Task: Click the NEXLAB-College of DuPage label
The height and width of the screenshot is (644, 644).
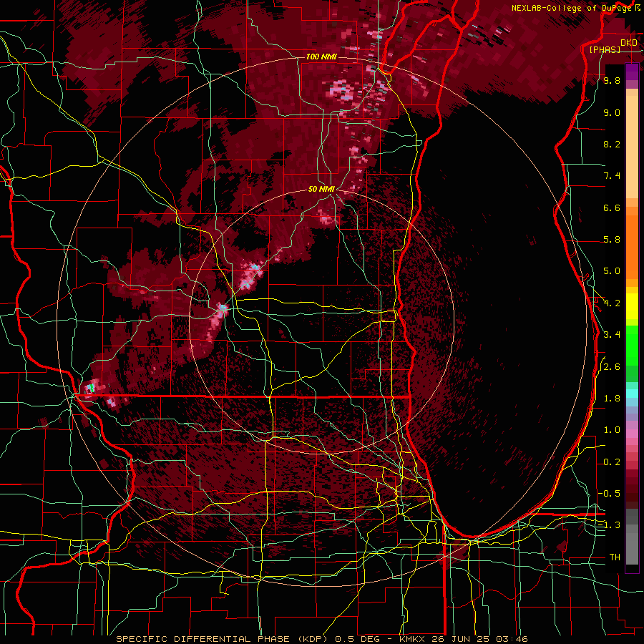Action: click(x=572, y=8)
